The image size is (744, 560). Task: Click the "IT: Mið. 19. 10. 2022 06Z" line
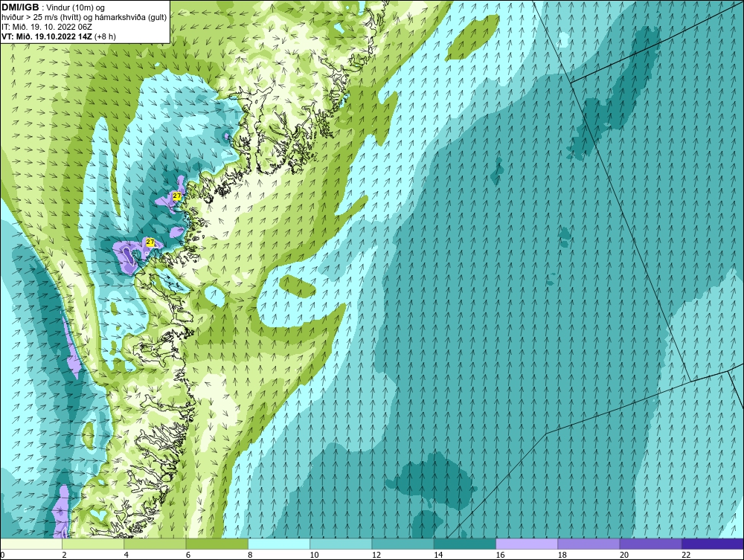coord(46,27)
